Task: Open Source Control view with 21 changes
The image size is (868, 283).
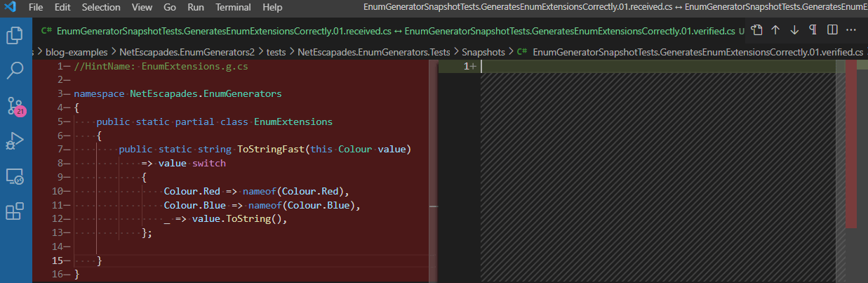Action: coord(15,106)
